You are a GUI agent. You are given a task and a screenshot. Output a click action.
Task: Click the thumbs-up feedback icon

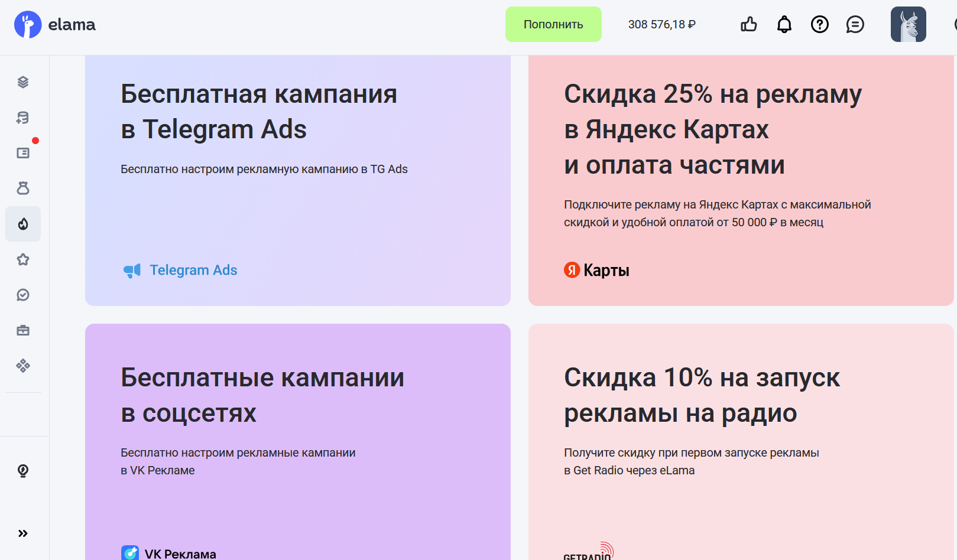(x=748, y=24)
